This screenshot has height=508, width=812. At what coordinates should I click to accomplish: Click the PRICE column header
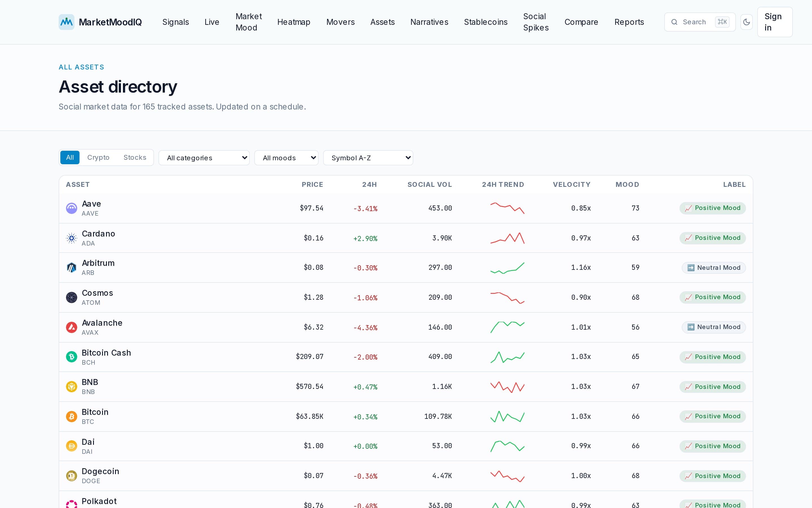(x=312, y=185)
